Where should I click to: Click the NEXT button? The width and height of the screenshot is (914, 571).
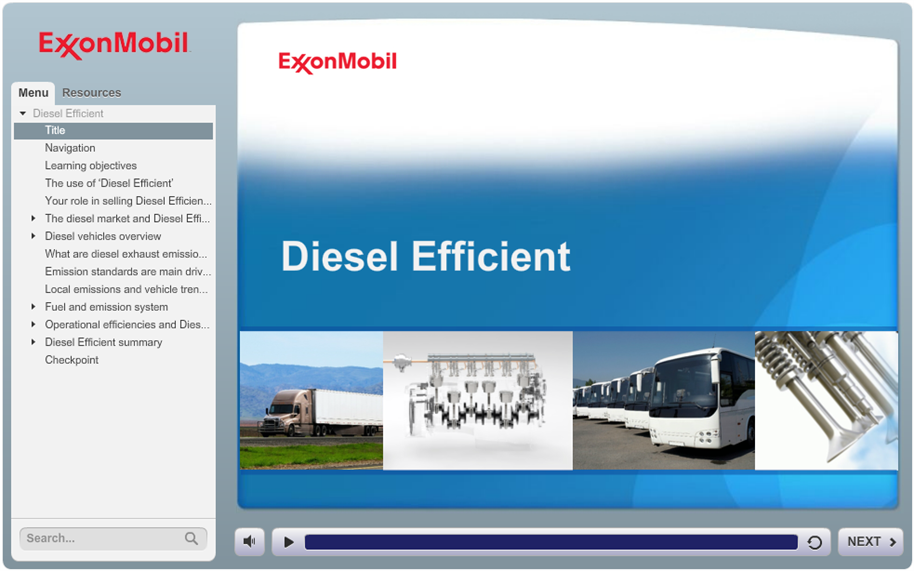tap(870, 542)
